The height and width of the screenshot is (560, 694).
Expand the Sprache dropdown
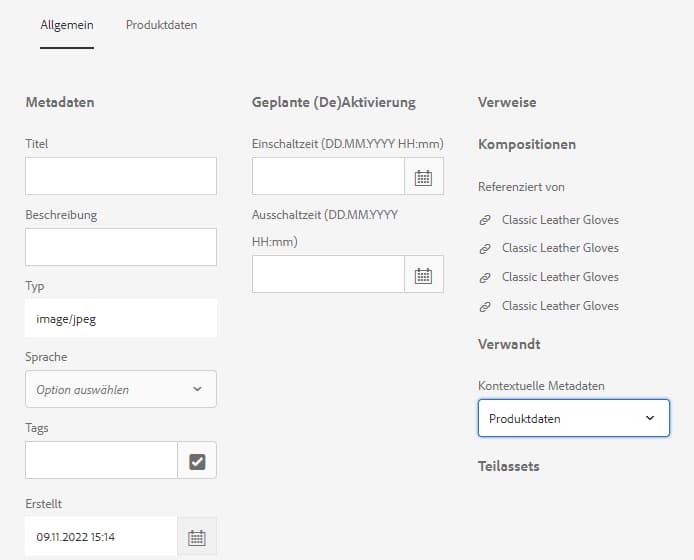click(x=121, y=389)
